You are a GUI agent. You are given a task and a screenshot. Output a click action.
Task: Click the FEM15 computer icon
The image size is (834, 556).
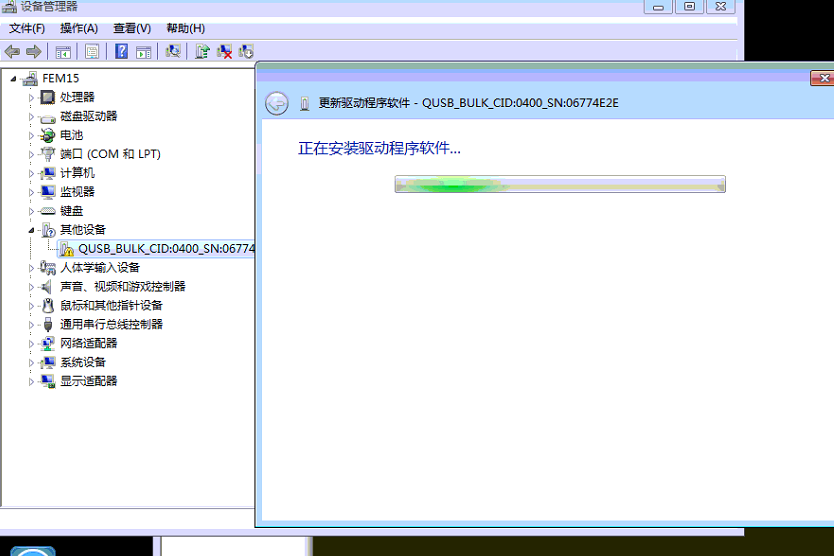[x=30, y=79]
